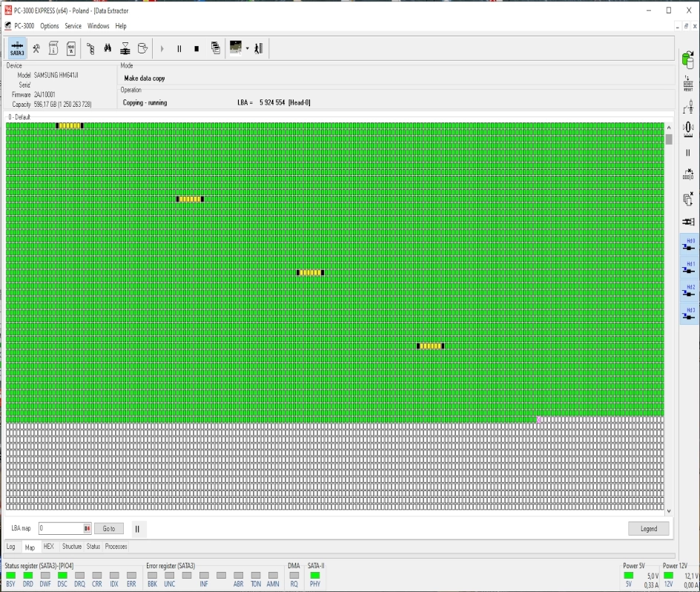The width and height of the screenshot is (700, 592).
Task: Click the '0 - Default' map label
Action: click(x=19, y=117)
